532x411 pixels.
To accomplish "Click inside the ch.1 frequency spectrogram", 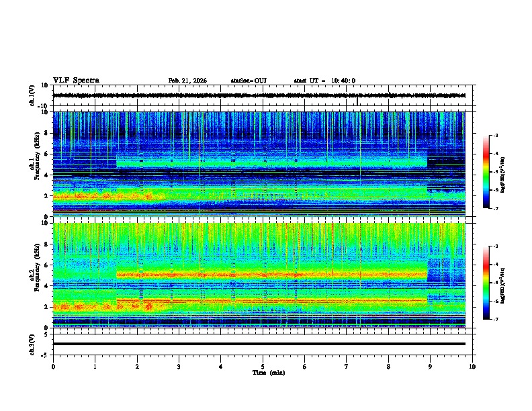I will point(259,164).
